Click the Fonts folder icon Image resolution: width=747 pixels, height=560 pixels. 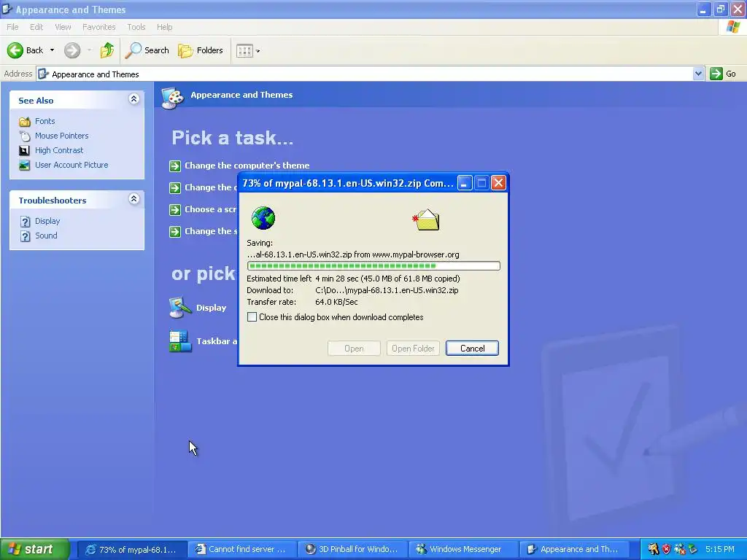point(24,122)
